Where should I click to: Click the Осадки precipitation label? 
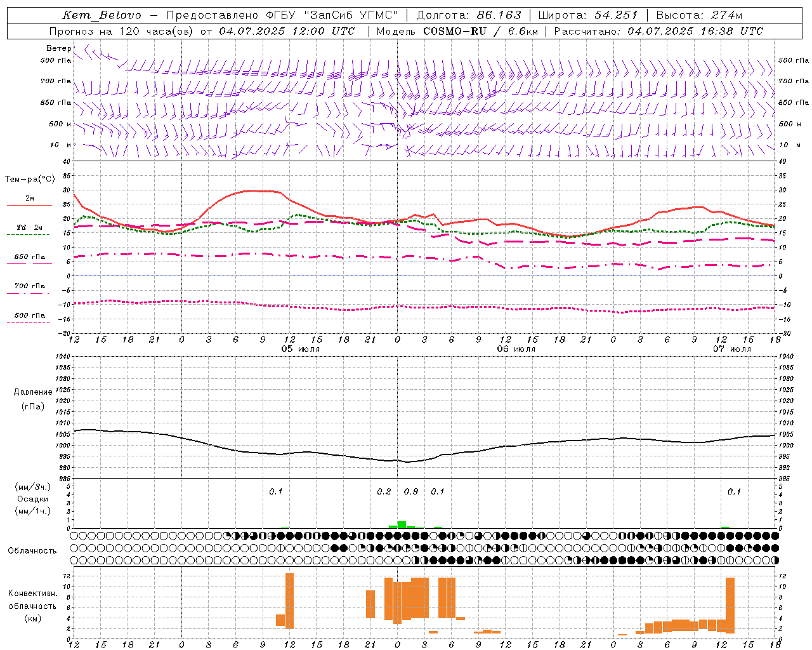click(33, 499)
